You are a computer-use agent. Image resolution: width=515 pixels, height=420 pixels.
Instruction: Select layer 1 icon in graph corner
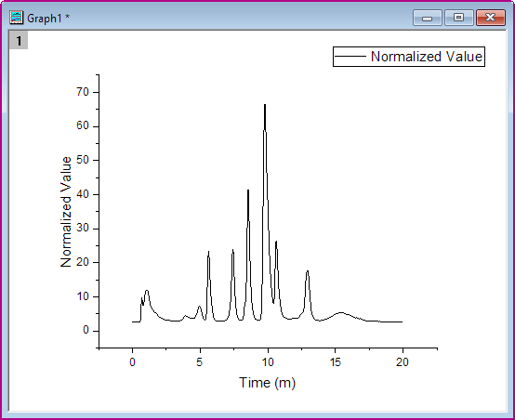point(19,40)
